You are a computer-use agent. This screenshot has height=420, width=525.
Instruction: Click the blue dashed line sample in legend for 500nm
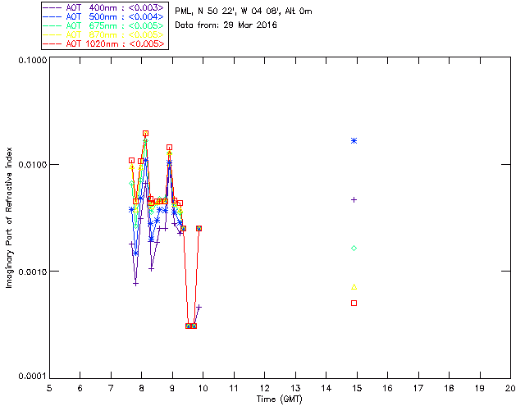pos(52,16)
